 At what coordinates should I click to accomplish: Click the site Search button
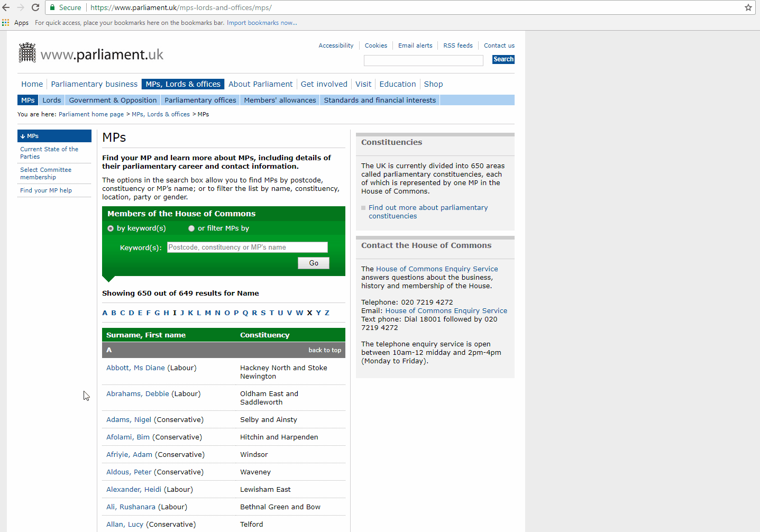[503, 59]
